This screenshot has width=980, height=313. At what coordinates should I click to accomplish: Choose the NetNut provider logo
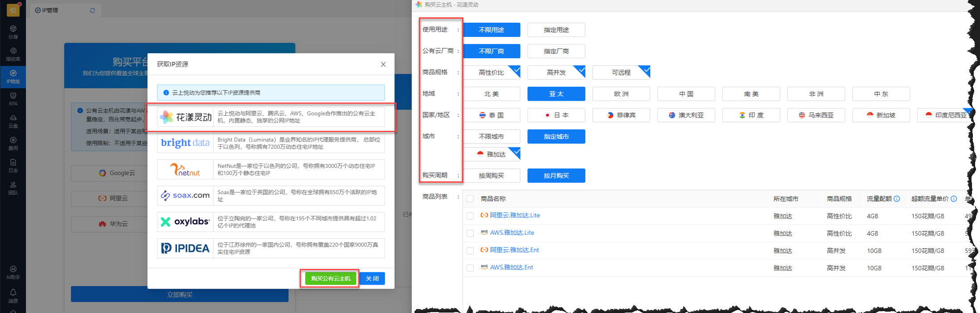185,169
